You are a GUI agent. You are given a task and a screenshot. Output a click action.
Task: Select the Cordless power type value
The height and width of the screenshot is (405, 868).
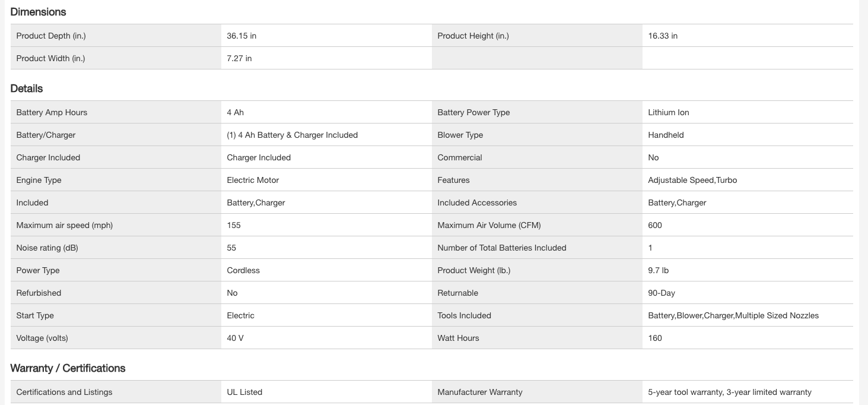pos(243,270)
